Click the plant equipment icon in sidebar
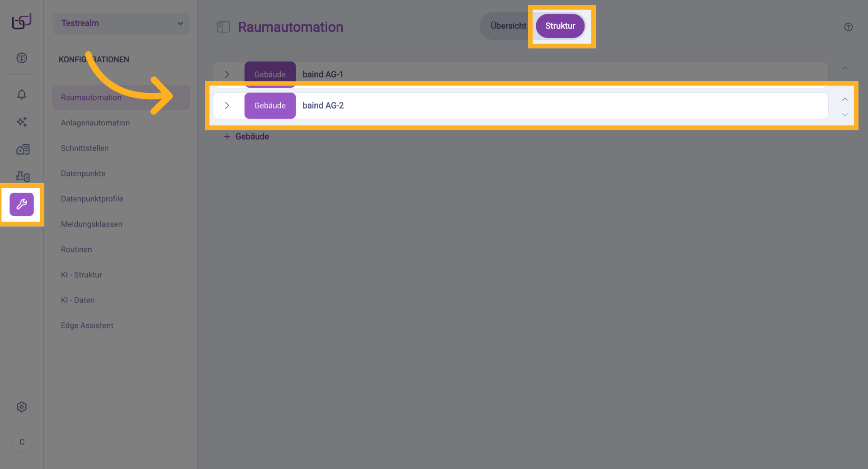Screen dimensions: 868x469 [x=23, y=176]
